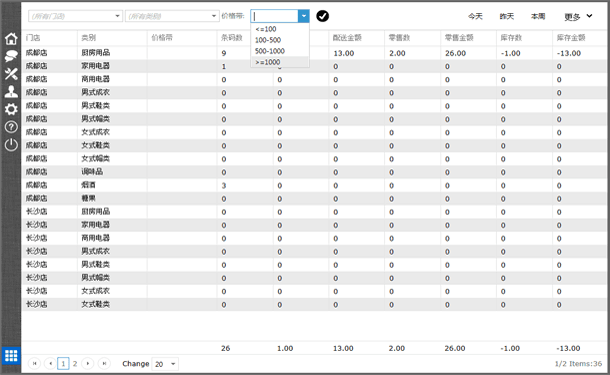The width and height of the screenshot is (610, 375).
Task: Select the >=1000 price band option
Action: 280,62
